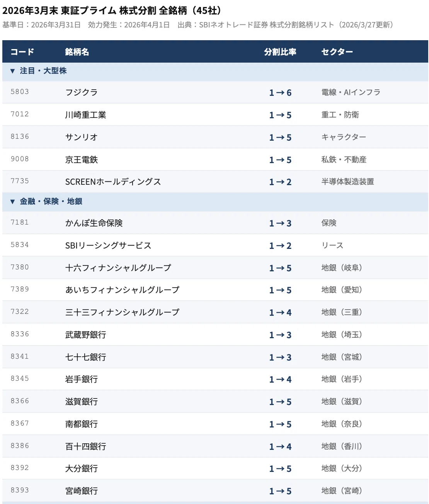Screen dimensions: 429x504
Task: Select stock code 8336
Action: click(x=20, y=334)
